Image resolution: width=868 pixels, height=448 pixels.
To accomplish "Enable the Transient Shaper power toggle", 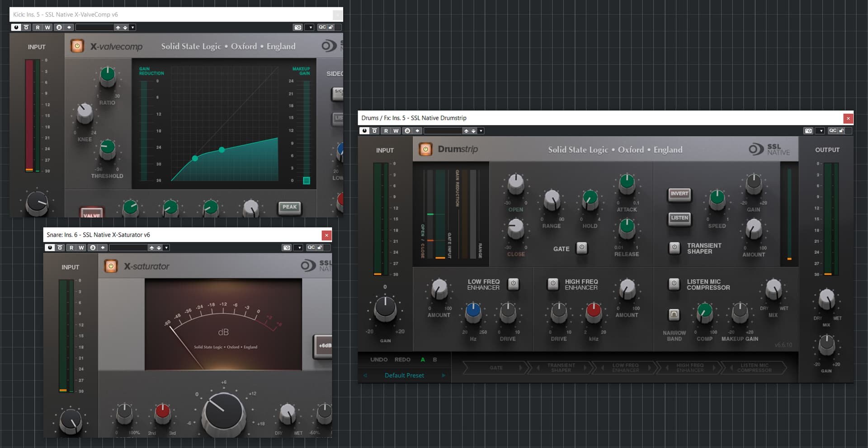I will click(674, 247).
